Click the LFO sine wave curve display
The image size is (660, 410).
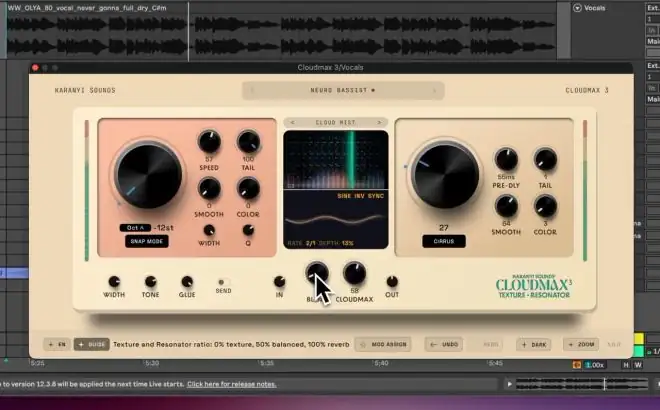(336, 219)
